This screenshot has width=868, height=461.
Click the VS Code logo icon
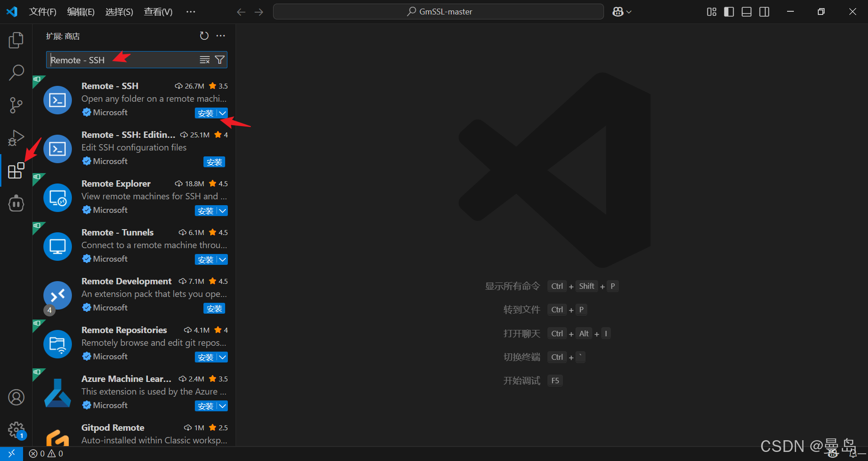[12, 12]
